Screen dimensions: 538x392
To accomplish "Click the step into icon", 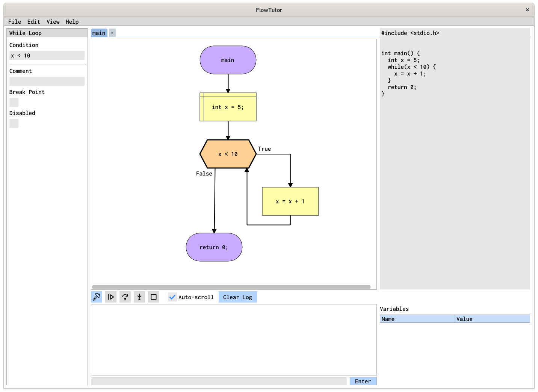I will pos(139,297).
